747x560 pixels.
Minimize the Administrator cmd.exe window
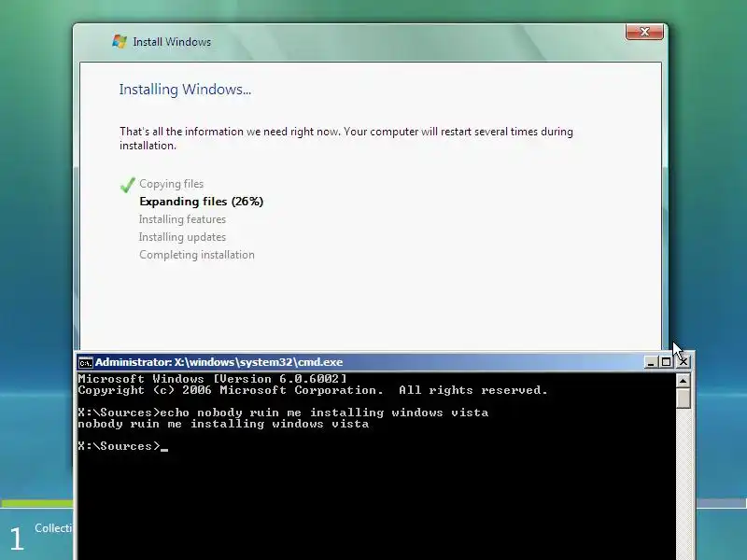[651, 362]
